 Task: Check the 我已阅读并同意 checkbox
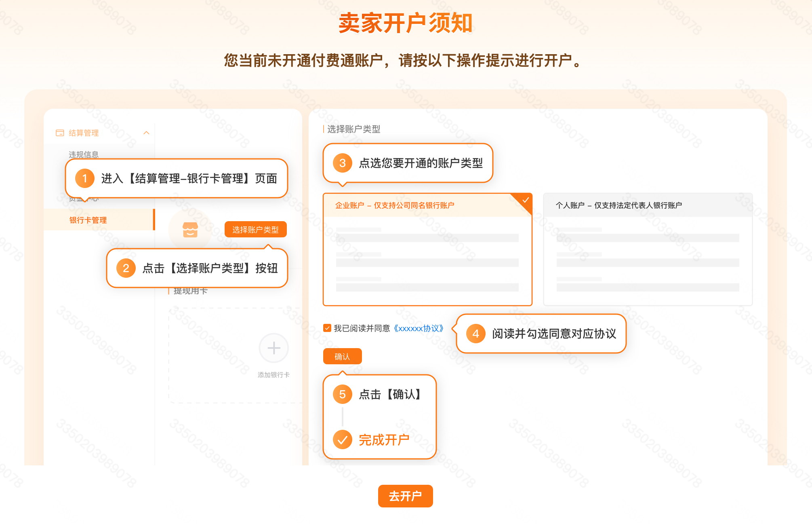[327, 328]
